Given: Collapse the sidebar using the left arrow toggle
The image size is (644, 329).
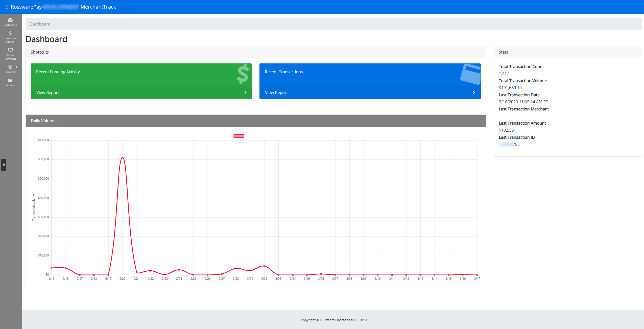Looking at the screenshot, I should (x=4, y=164).
